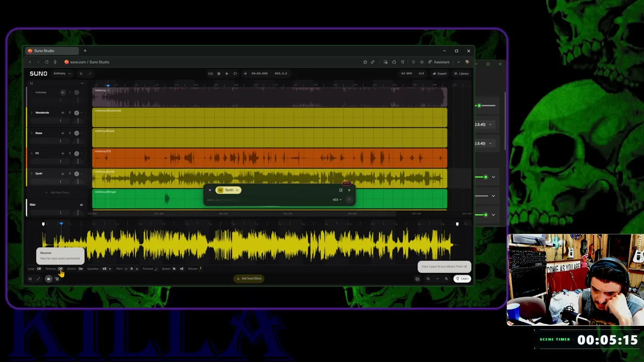
Task: Open the Antimony project options menu
Action: [69, 73]
